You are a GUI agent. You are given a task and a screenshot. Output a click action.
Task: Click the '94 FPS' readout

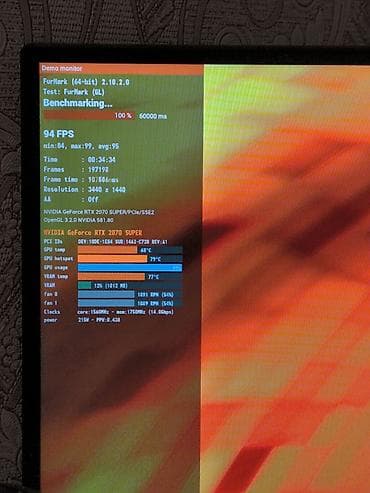click(x=59, y=134)
